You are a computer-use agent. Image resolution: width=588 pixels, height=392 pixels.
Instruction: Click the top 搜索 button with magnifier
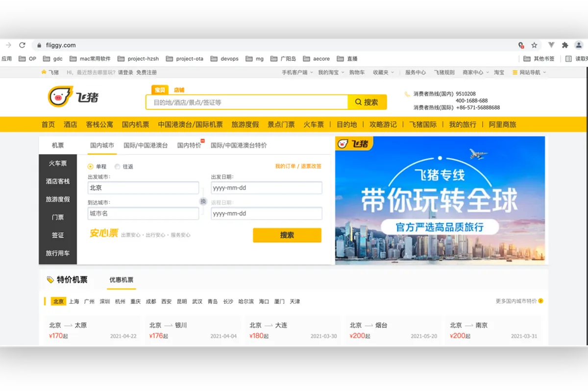coord(367,102)
